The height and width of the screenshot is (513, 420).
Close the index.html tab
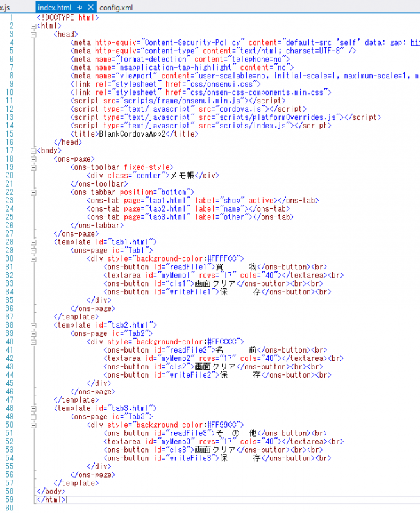coord(90,7)
